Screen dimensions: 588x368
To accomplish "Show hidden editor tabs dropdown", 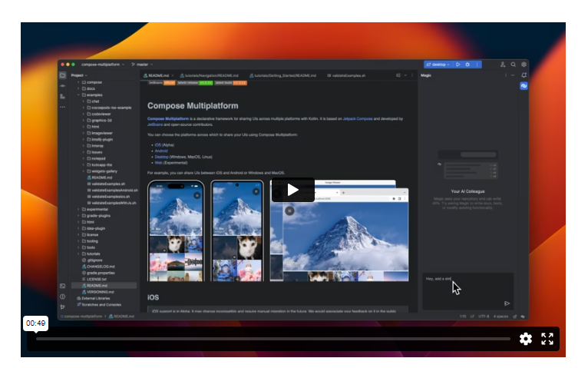I will [x=405, y=75].
